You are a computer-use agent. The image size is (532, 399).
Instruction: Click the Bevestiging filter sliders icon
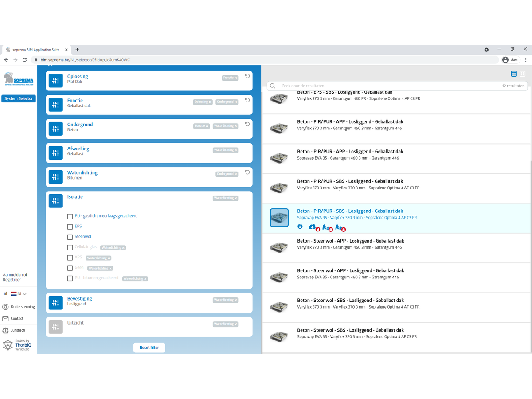click(55, 303)
